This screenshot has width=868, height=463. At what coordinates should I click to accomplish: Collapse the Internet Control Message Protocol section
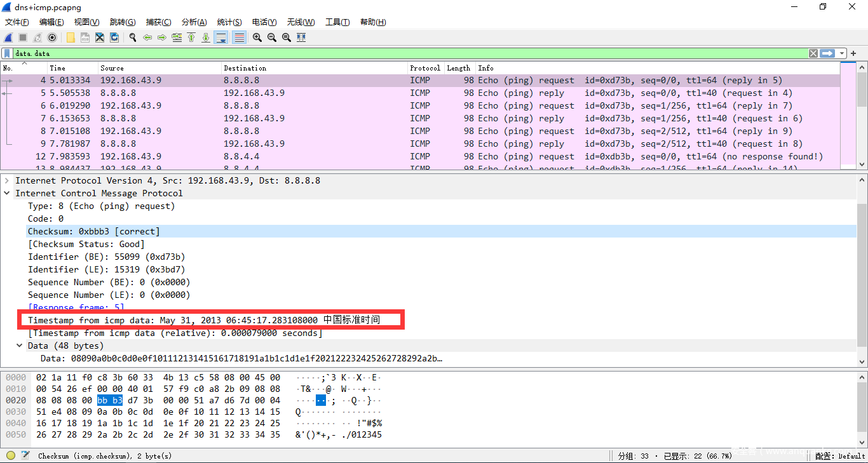(7, 193)
